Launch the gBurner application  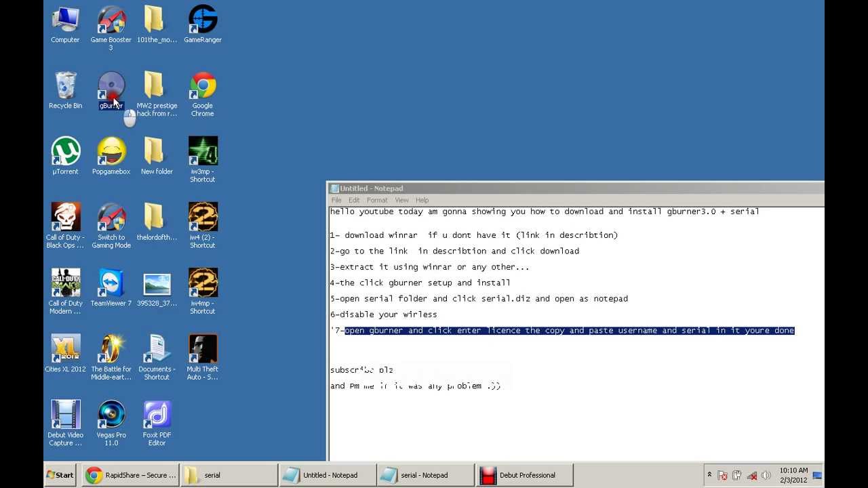tap(111, 88)
